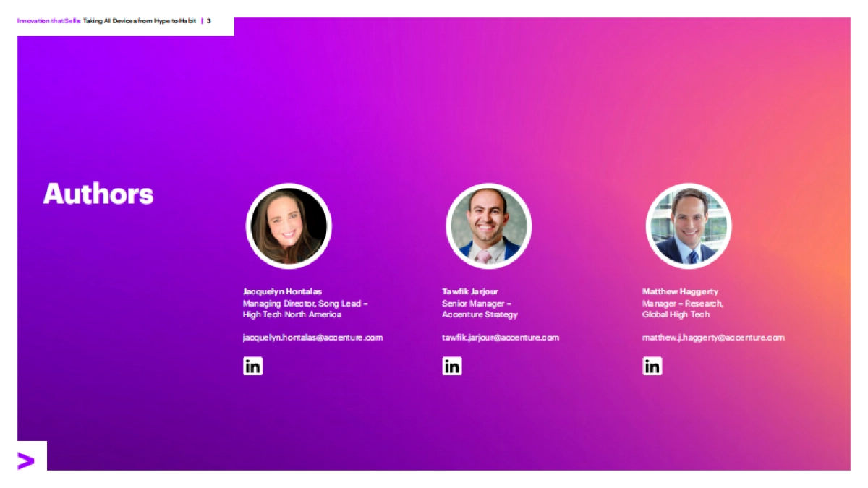This screenshot has width=868, height=488.
Task: Click the purple "Innovation that Sells" header text
Action: (x=48, y=21)
